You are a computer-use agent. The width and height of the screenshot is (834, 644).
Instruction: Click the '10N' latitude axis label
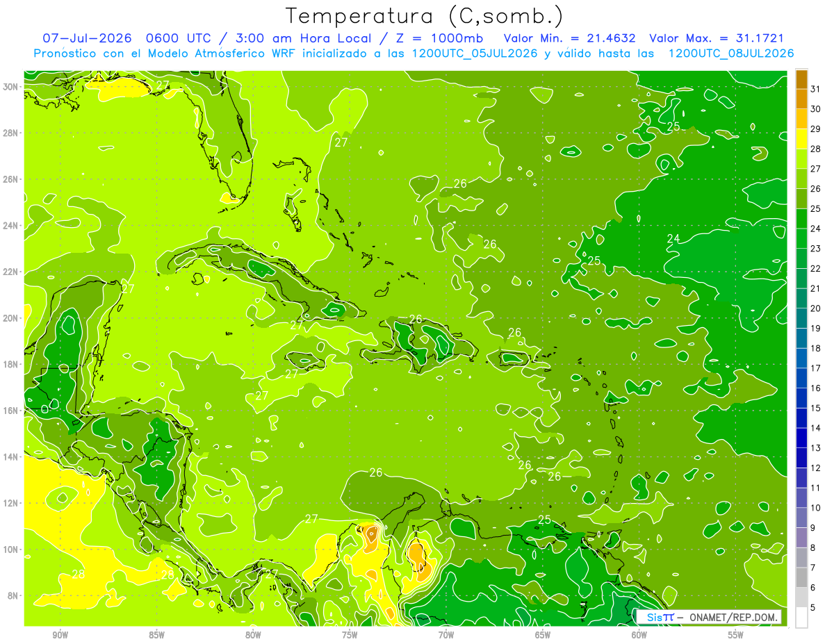click(x=10, y=550)
